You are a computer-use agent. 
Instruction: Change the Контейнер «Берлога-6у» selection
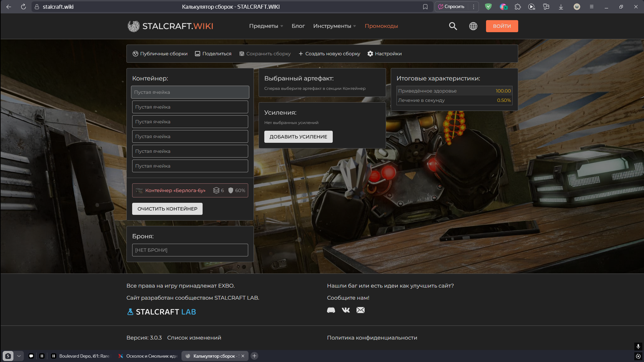pos(190,190)
